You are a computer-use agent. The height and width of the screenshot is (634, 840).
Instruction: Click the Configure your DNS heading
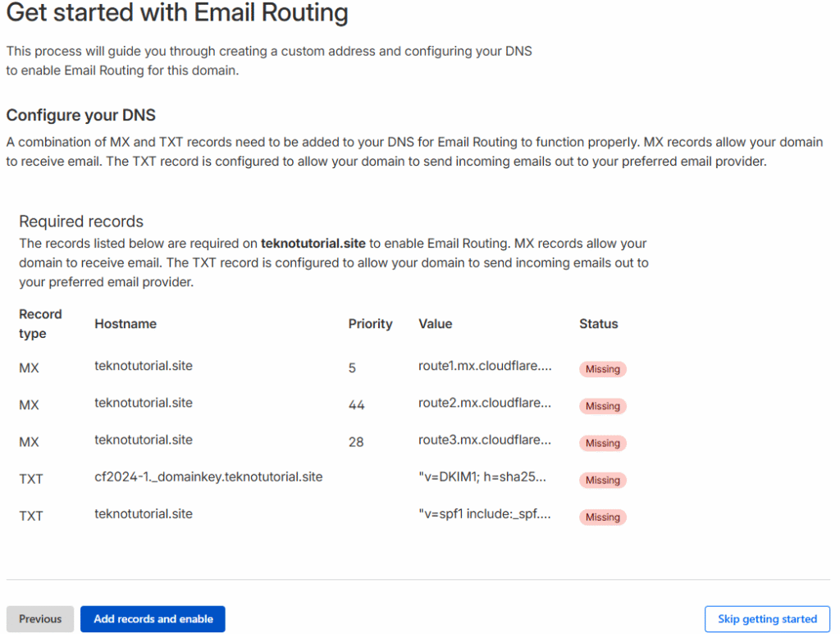click(81, 115)
